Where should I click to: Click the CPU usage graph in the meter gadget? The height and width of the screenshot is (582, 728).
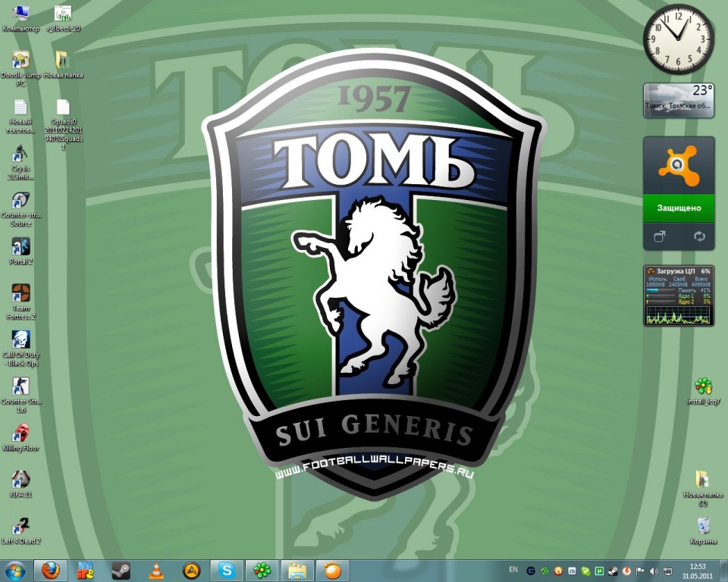click(678, 315)
